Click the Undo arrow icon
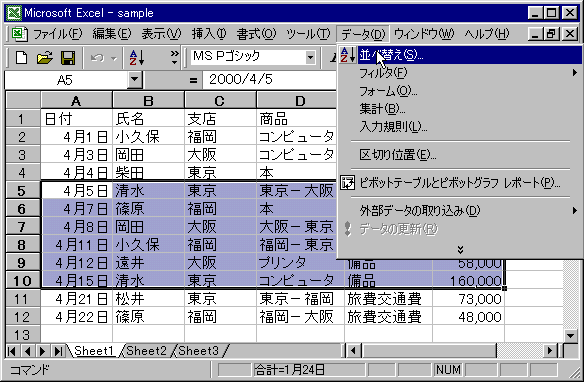This screenshot has height=382, width=584. click(97, 58)
